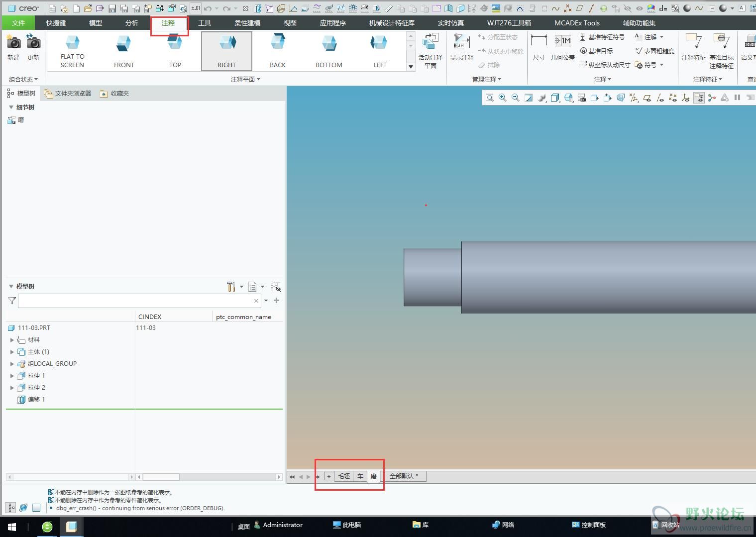Viewport: 756px width, 537px height.
Task: Toggle annotation display in graphics toolbar
Action: click(699, 98)
